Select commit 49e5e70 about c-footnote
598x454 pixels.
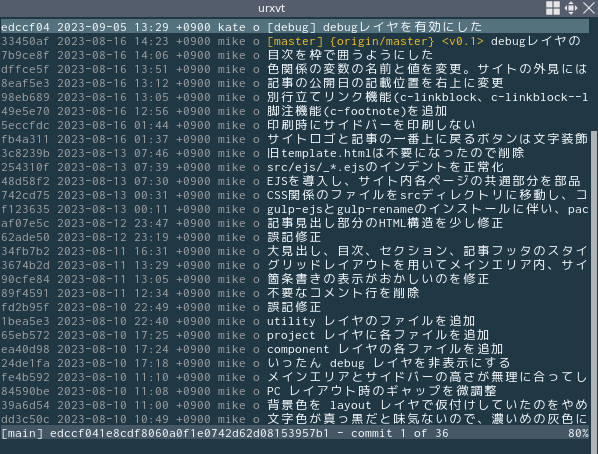295,111
